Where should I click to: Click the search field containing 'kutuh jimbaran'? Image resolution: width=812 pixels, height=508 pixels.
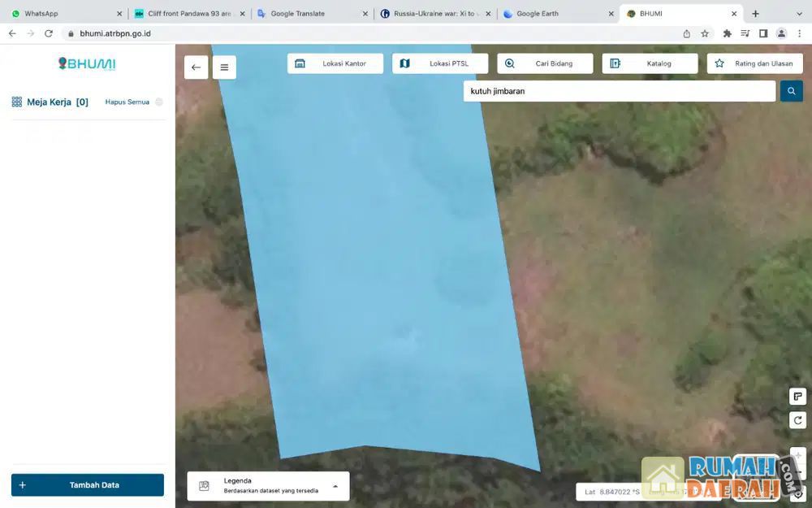(x=619, y=91)
